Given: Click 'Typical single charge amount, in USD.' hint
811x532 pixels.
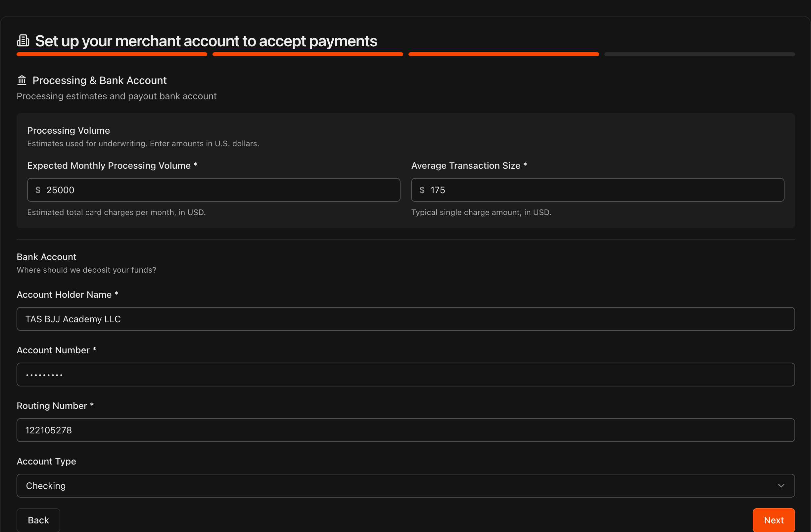Looking at the screenshot, I should 481,212.
